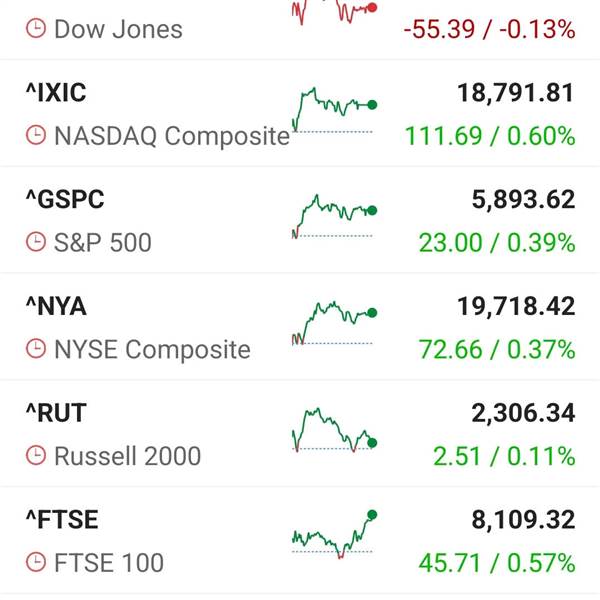600x600 pixels.
Task: Select the ^GSPC ticker symbol
Action: pyautogui.click(x=65, y=199)
